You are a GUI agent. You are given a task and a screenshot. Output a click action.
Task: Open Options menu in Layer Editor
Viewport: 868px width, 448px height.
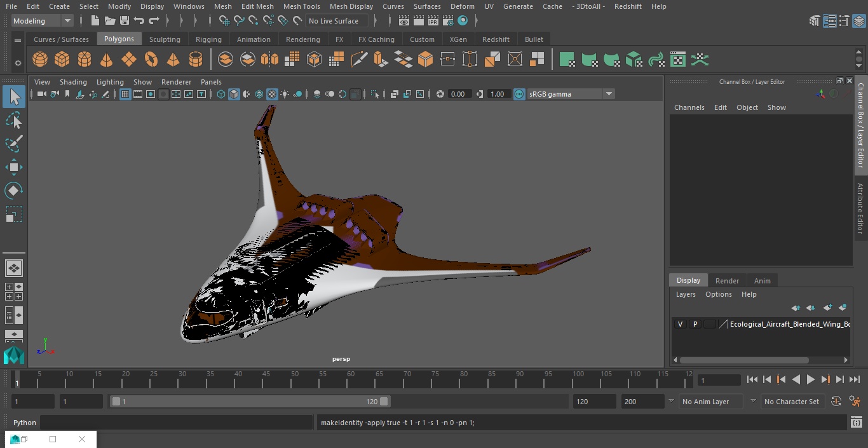click(x=718, y=294)
